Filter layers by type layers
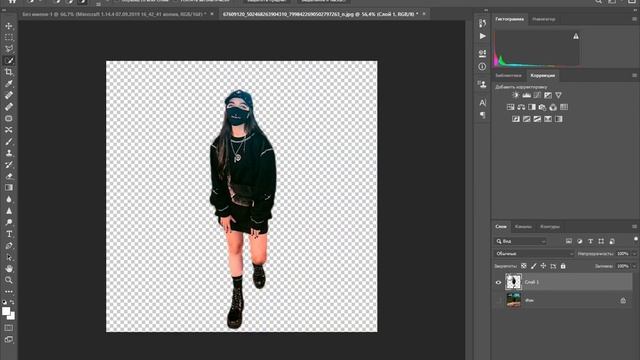Viewport: 640px width, 360px height. pyautogui.click(x=590, y=241)
